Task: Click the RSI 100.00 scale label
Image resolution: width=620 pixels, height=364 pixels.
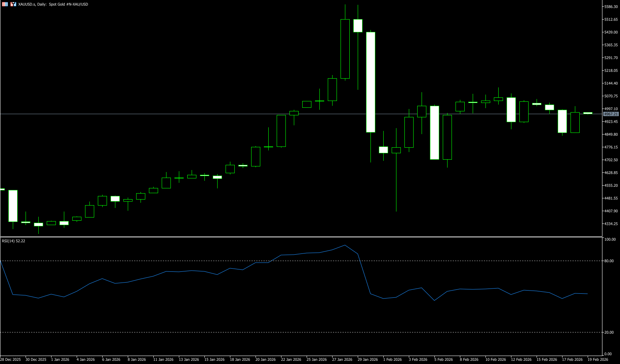Action: coord(610,239)
